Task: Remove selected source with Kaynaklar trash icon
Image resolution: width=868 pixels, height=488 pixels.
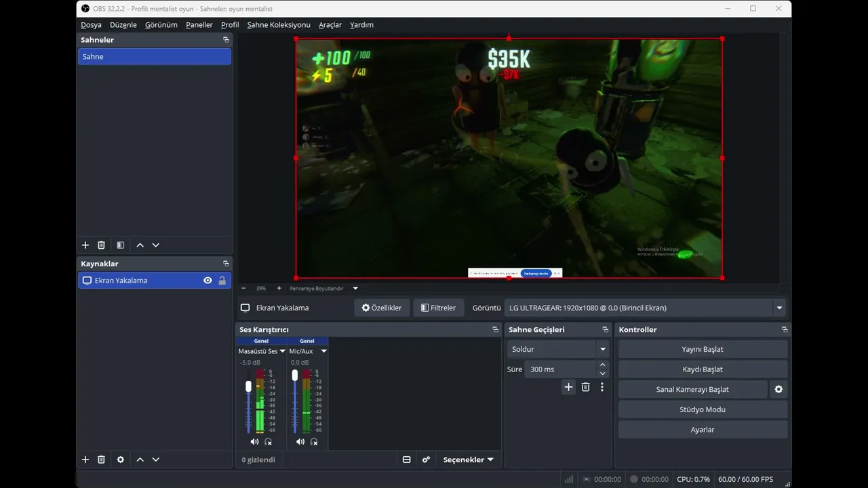Action: tap(101, 460)
